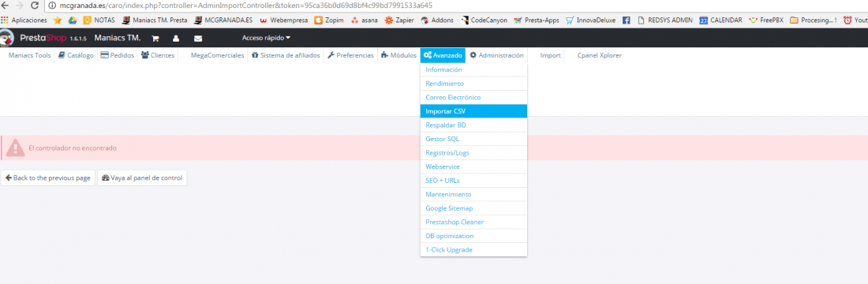Viewport: 868px width, 284px height.
Task: Click the 'El controlador no encontrado' error text
Action: click(73, 148)
